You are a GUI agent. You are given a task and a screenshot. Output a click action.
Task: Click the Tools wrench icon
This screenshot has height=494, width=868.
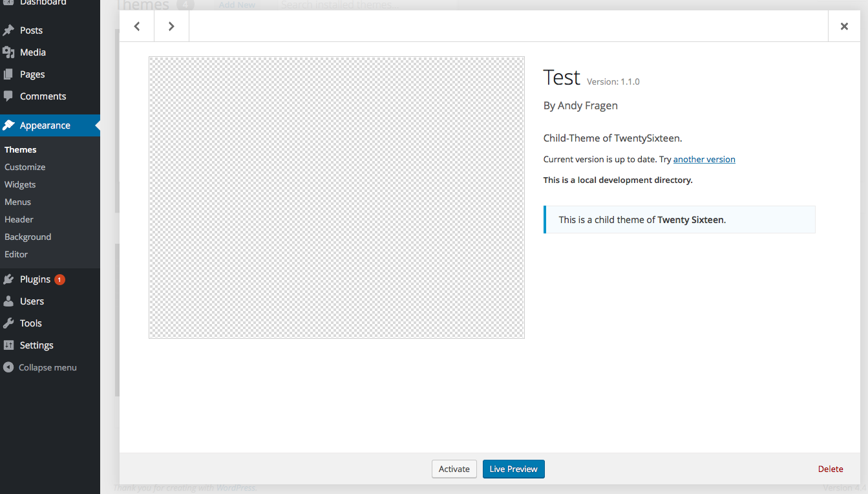point(8,323)
